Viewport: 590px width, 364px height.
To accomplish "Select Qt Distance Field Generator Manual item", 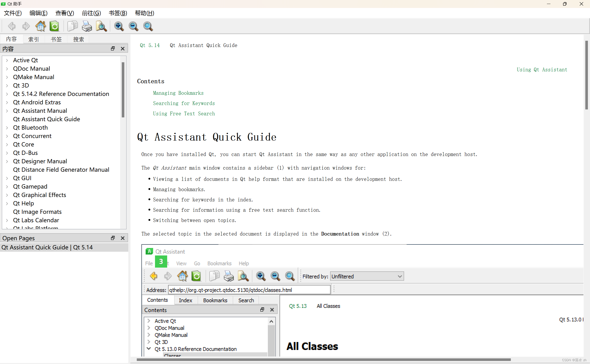I will click(61, 170).
